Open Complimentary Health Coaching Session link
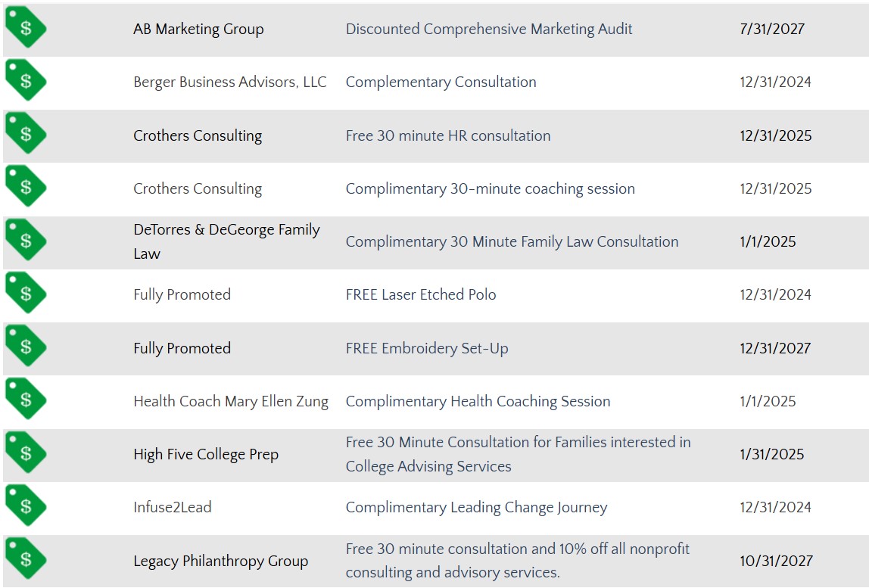The width and height of the screenshot is (869, 588). tap(478, 401)
